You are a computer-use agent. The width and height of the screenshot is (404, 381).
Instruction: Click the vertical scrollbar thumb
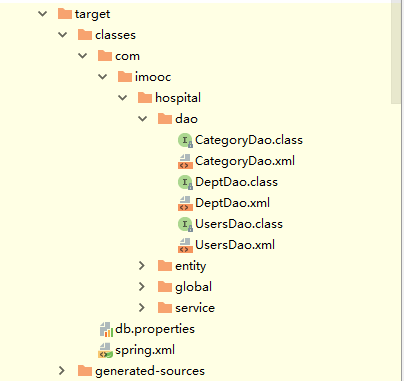click(396, 53)
